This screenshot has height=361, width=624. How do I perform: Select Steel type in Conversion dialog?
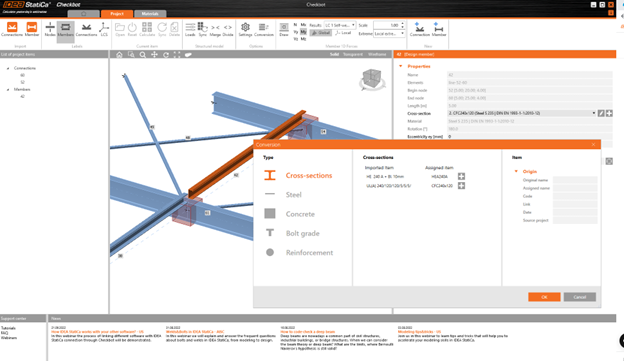293,195
